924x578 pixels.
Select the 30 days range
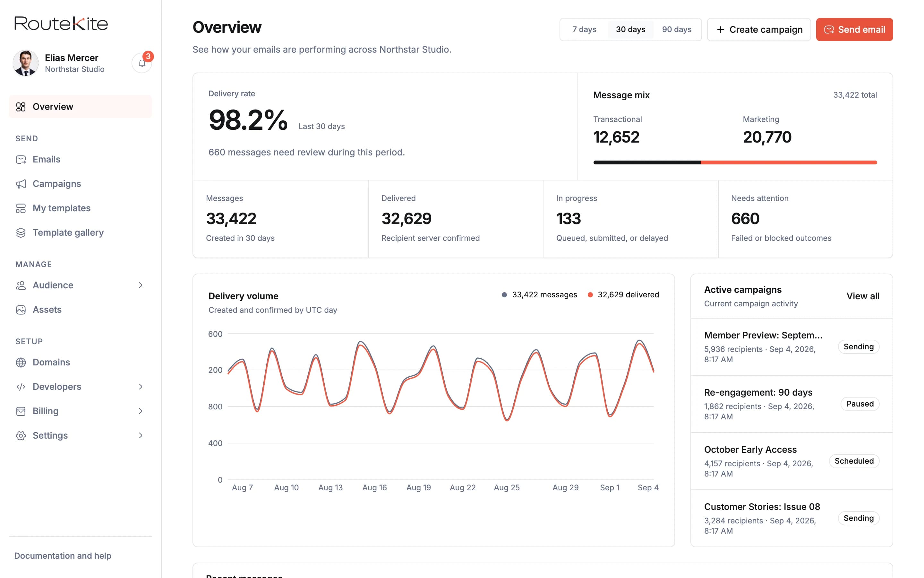tap(630, 30)
